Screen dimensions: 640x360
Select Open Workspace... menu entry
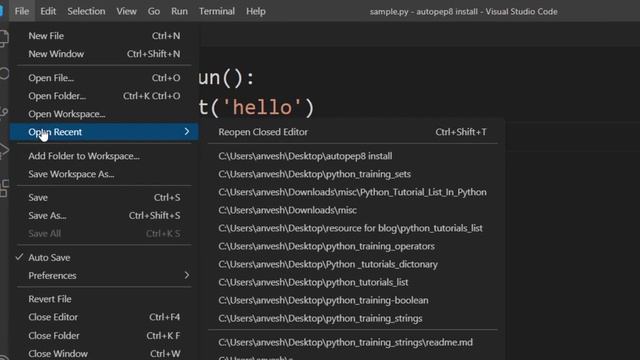[104, 114]
